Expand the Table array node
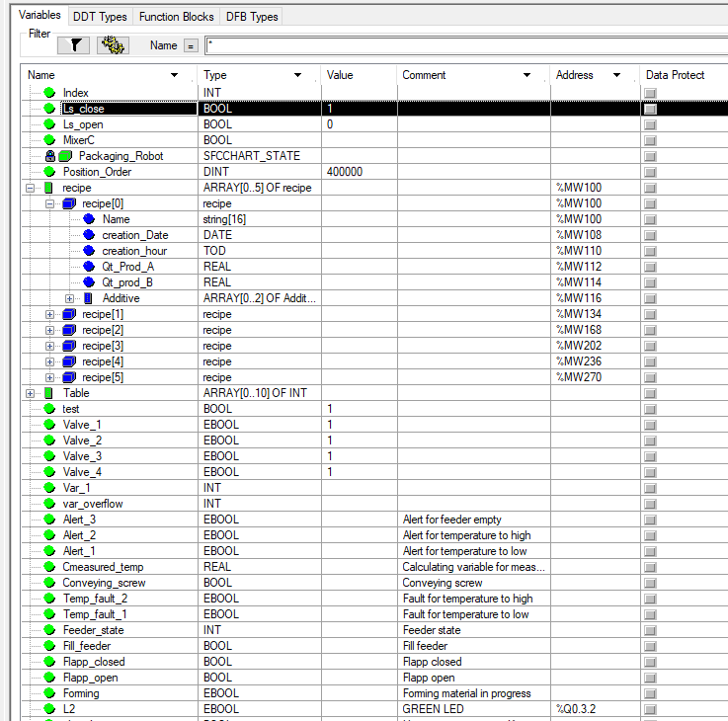The height and width of the screenshot is (721, 728). click(31, 393)
